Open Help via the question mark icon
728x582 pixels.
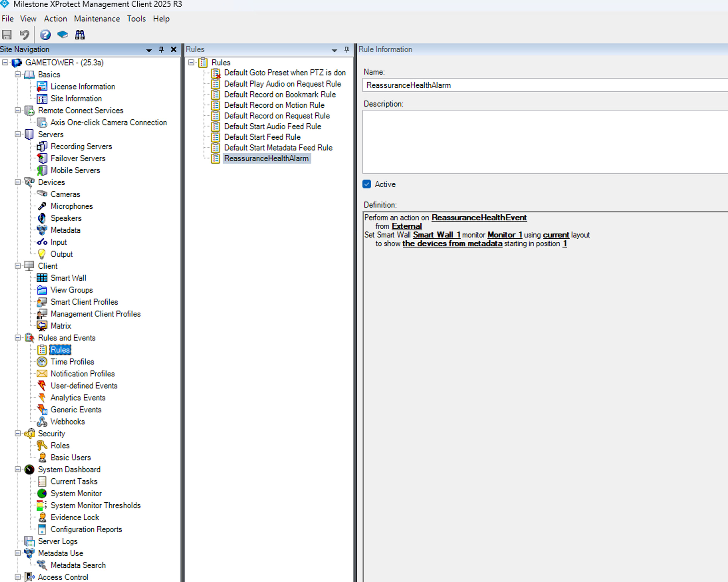(x=45, y=35)
